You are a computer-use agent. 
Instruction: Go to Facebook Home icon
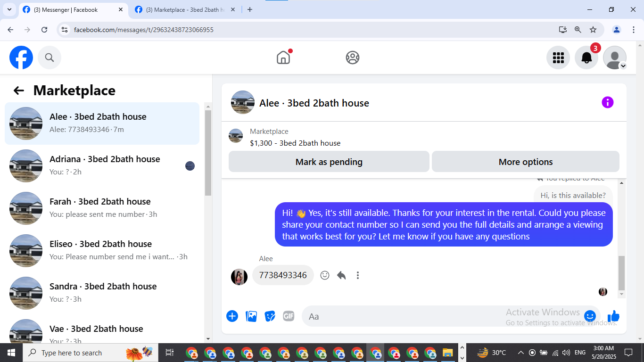pyautogui.click(x=283, y=58)
